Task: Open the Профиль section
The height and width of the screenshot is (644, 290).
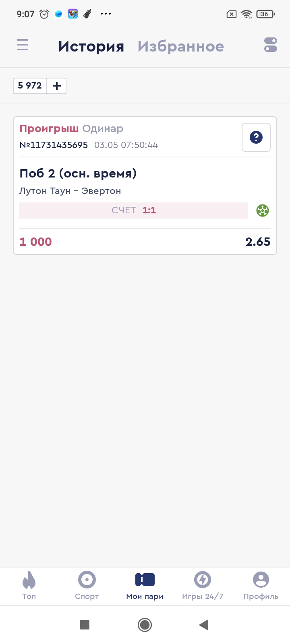Action: pos(261,585)
